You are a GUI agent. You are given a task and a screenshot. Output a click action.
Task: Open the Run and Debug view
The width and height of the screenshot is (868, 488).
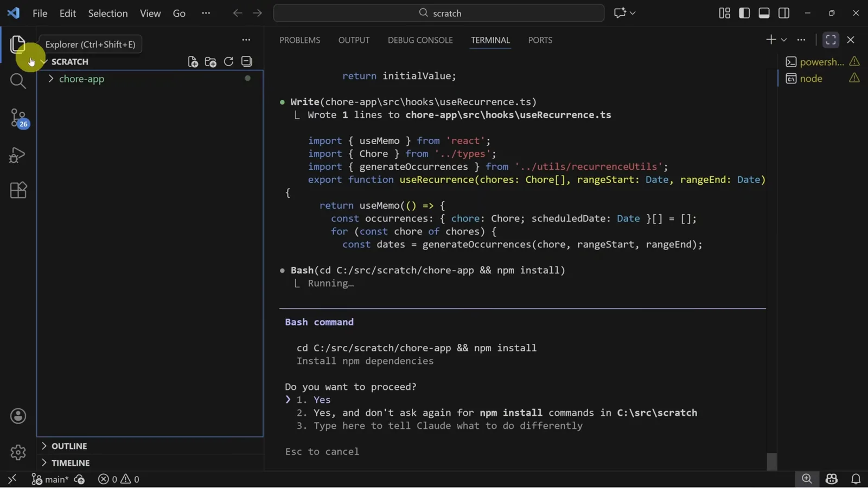pos(18,155)
